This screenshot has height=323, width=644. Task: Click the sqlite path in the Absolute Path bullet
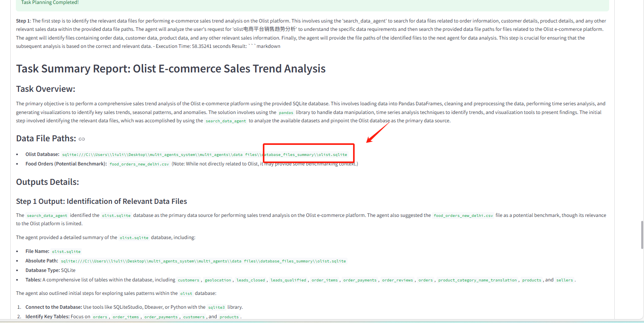tap(203, 261)
